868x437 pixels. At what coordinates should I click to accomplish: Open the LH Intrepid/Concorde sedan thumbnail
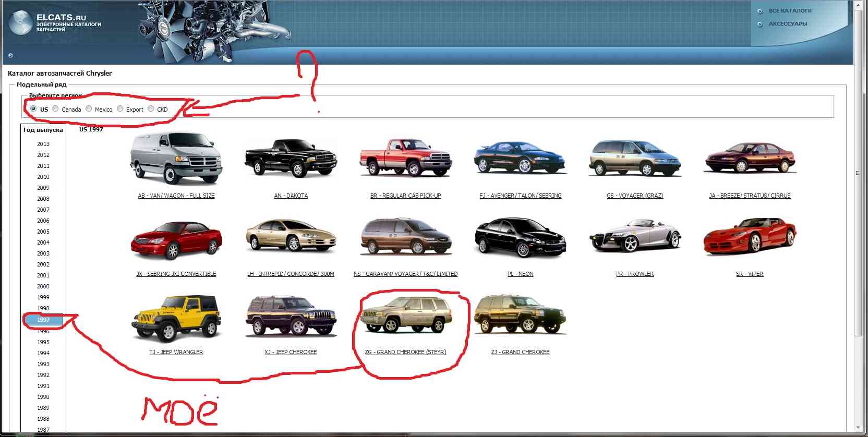coord(291,235)
